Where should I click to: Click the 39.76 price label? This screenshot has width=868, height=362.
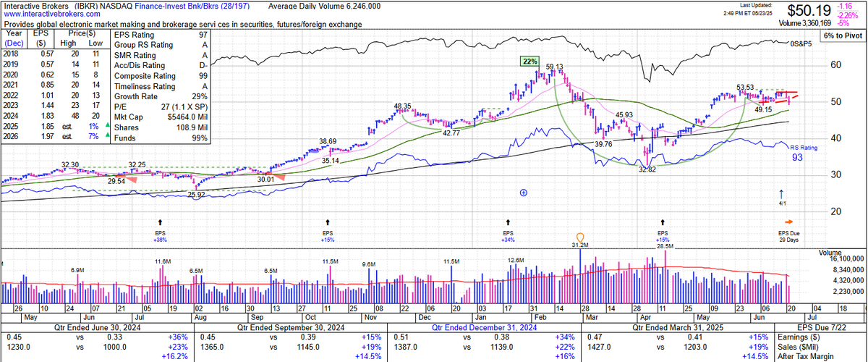(603, 144)
